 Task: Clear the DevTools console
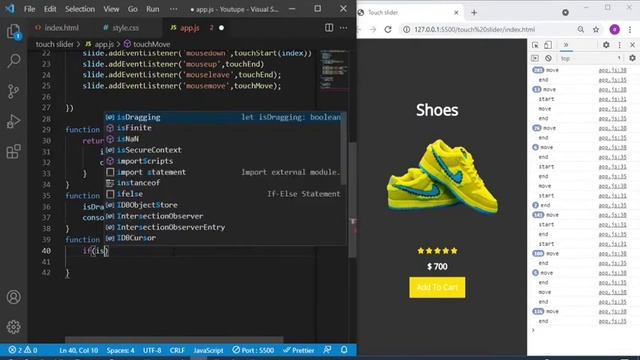tap(548, 58)
